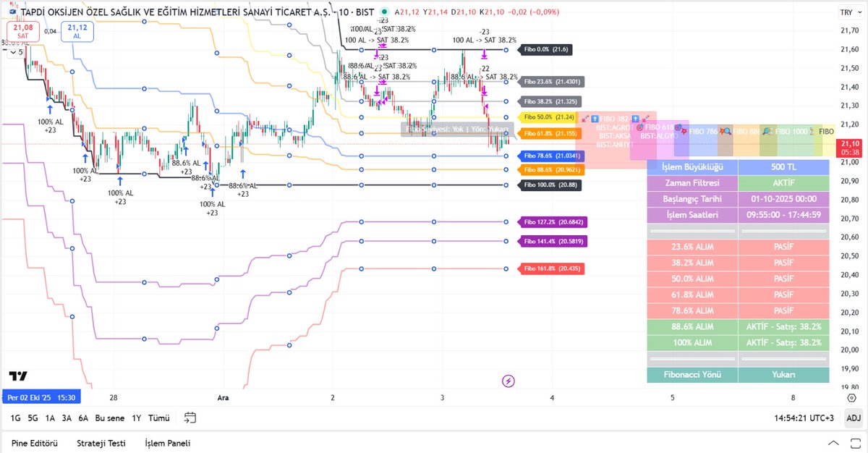Click the 500 TL value cell
Screen dimensions: 868x453
[784, 167]
